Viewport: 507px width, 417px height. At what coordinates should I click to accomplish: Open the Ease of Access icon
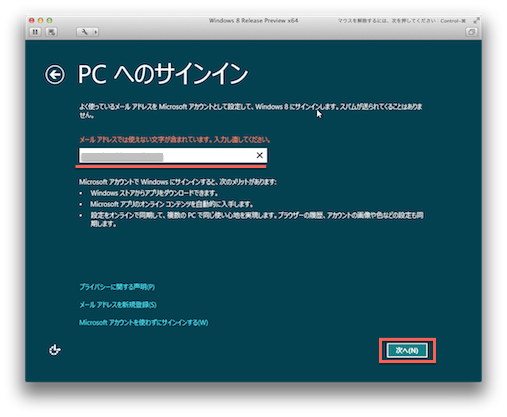click(55, 350)
